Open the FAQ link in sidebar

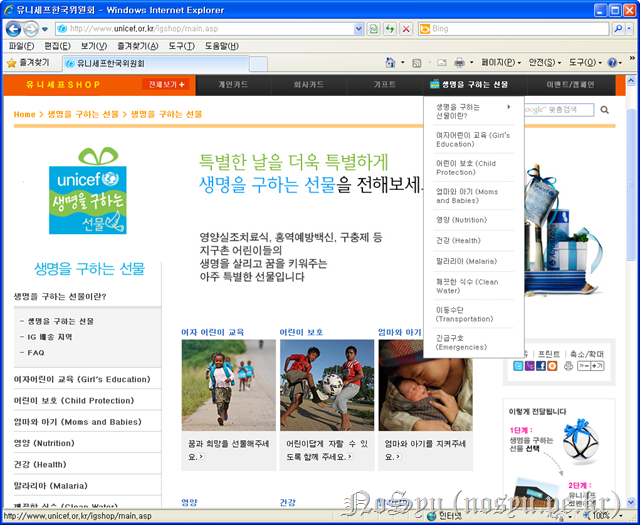(36, 353)
